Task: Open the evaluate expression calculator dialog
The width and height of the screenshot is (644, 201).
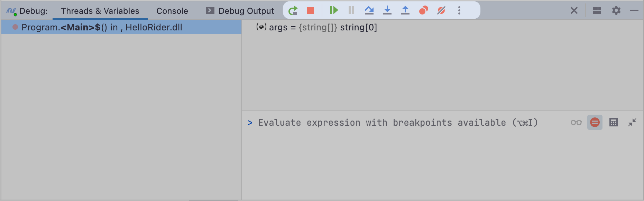Action: pos(613,122)
